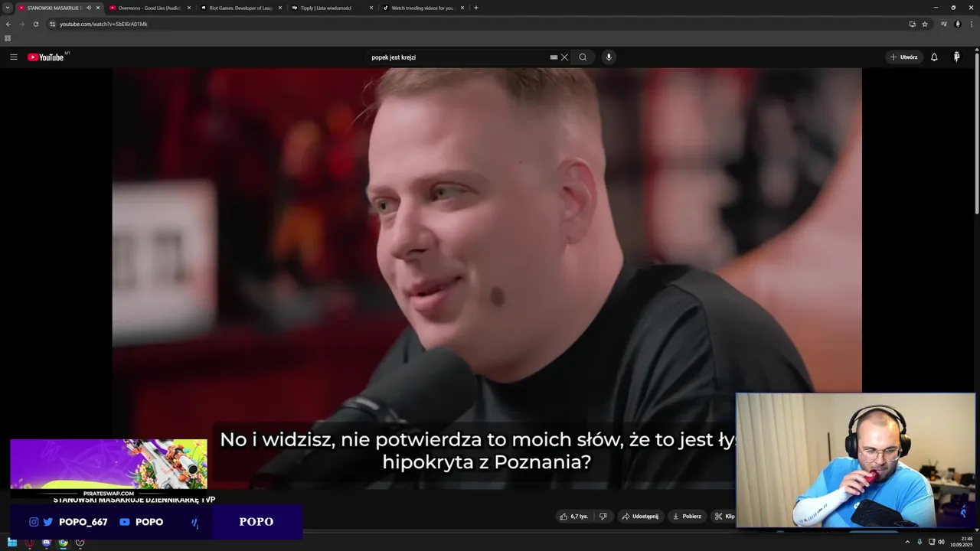Image resolution: width=980 pixels, height=551 pixels.
Task: Open YouTube notifications bell
Action: [x=934, y=57]
